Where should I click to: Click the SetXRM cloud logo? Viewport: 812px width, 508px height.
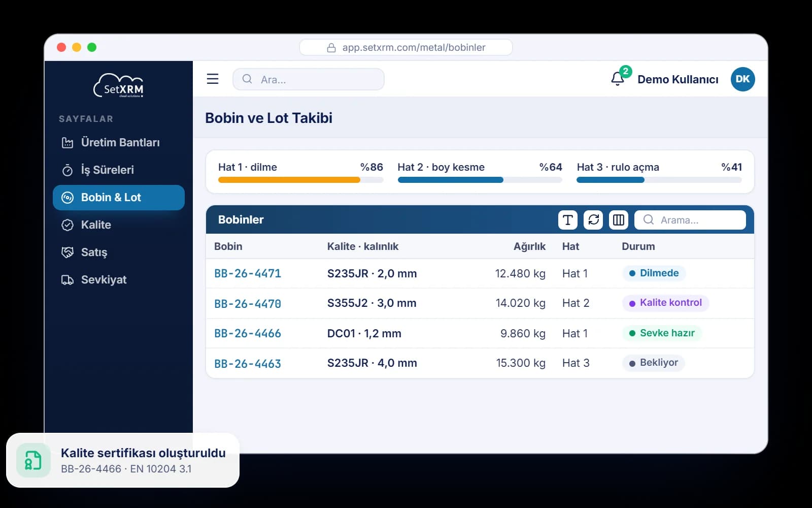coord(118,85)
